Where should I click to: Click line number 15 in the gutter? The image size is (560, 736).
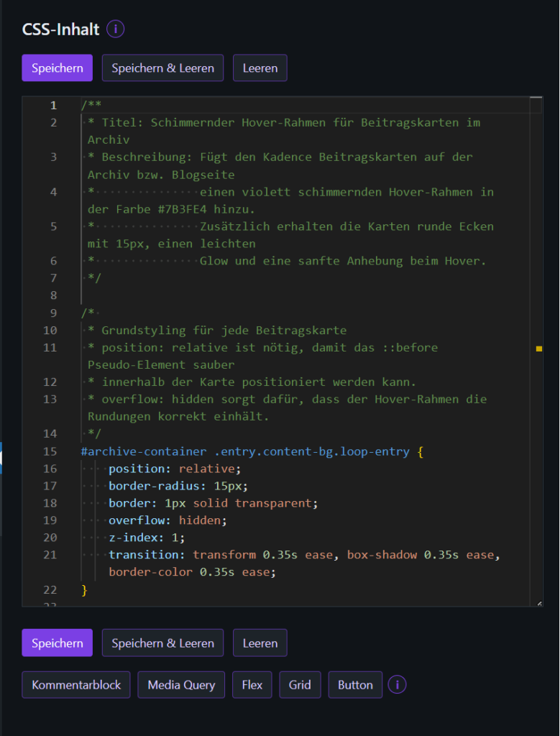(50, 451)
